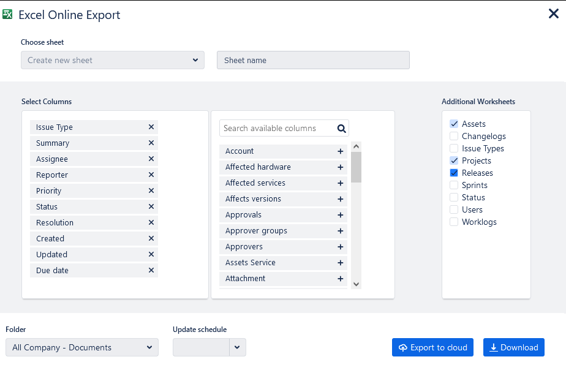Viewport: 566px width, 392px height.
Task: Add the Affects versions column
Action: (340, 199)
